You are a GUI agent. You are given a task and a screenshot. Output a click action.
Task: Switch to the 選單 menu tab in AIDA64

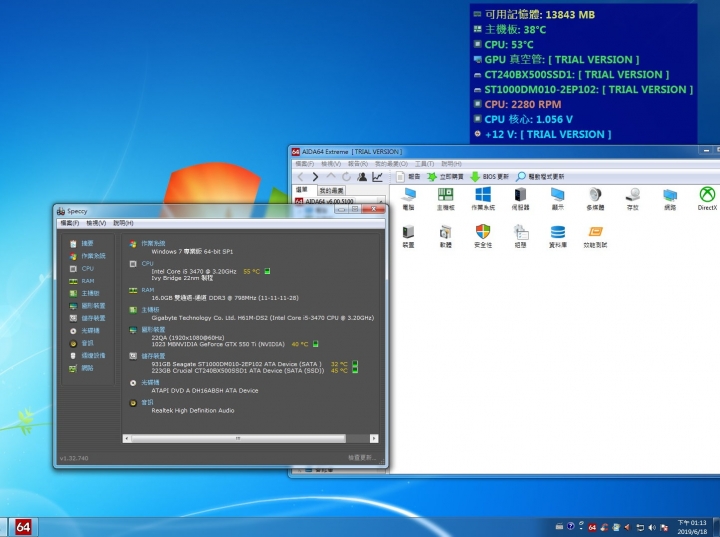tap(302, 190)
